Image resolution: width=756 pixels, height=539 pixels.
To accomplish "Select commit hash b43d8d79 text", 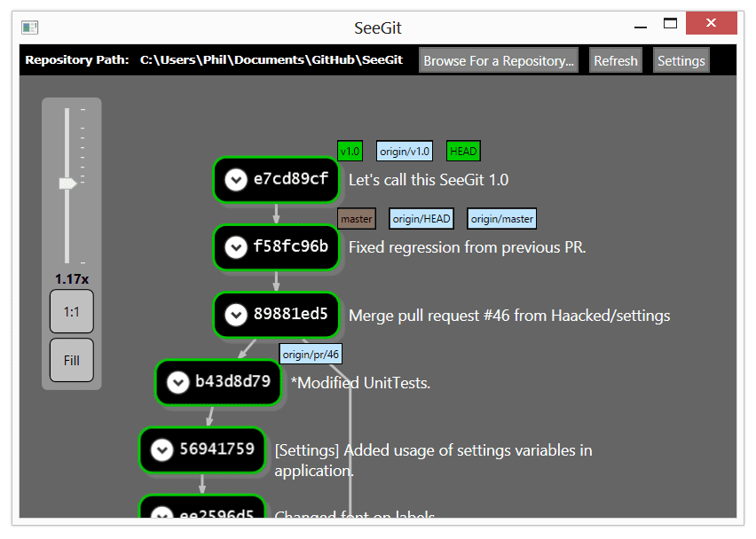I will click(232, 381).
